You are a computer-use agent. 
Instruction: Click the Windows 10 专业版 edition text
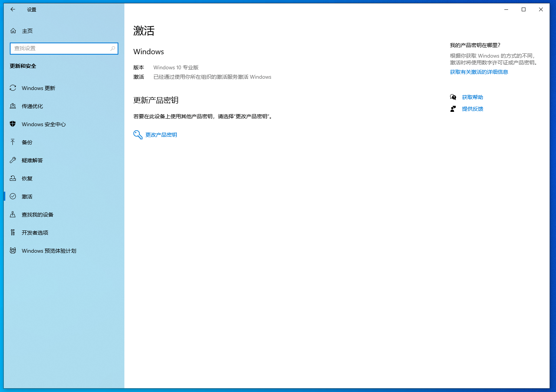pos(176,67)
